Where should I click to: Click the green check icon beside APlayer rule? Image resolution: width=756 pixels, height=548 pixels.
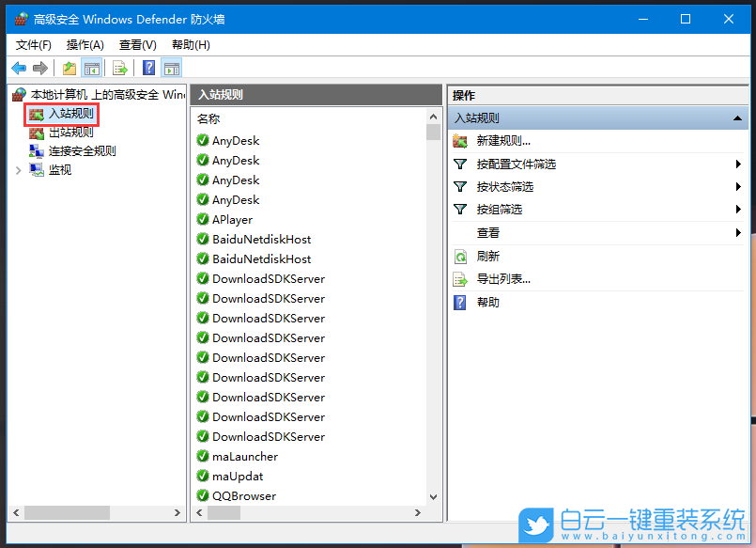[202, 219]
